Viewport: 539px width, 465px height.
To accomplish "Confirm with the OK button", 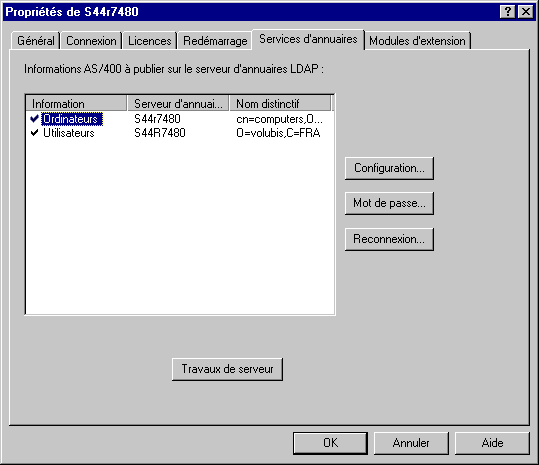I will (330, 443).
